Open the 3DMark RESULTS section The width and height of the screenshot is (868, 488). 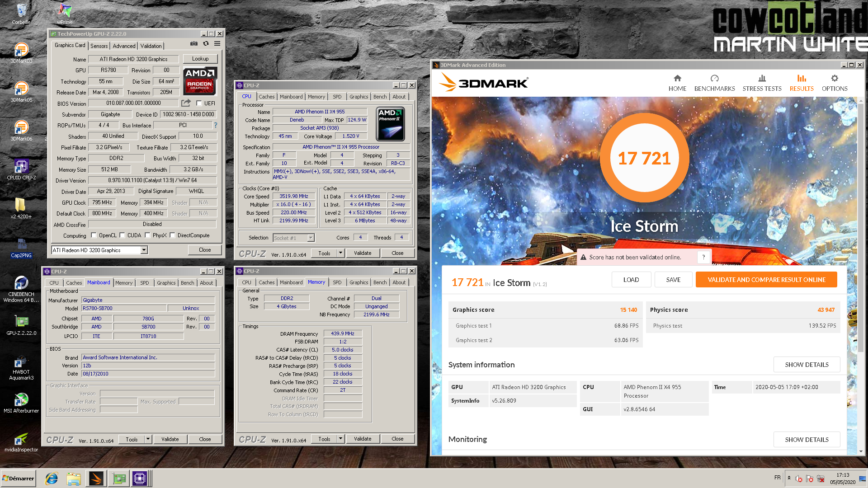802,83
